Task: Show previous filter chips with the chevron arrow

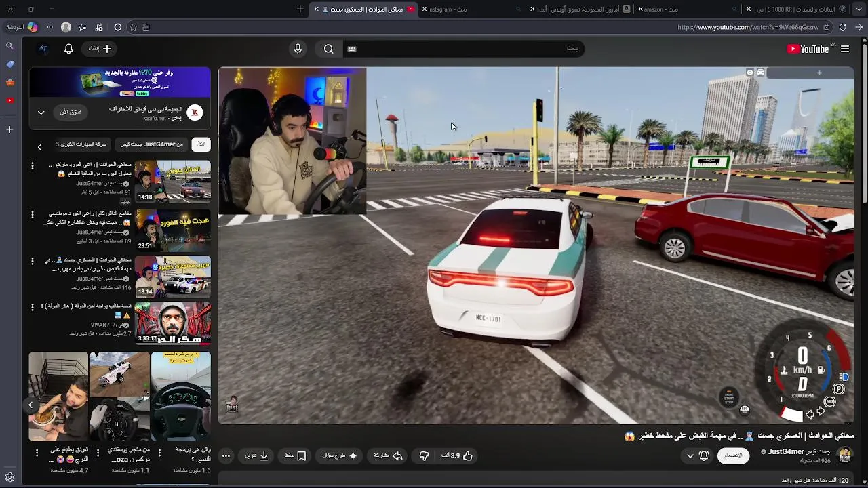Action: coord(39,147)
